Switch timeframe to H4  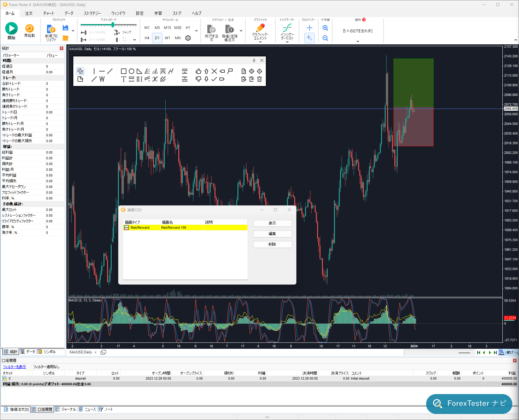147,38
